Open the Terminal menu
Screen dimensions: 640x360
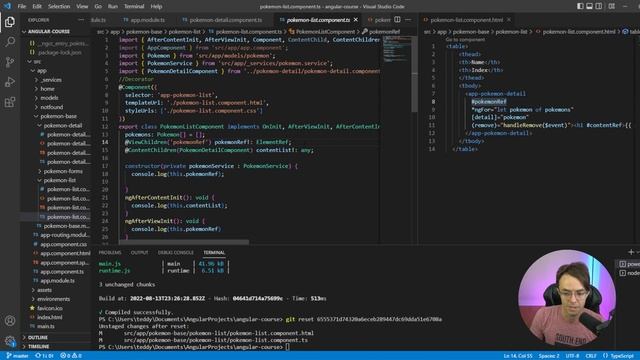[134, 6]
